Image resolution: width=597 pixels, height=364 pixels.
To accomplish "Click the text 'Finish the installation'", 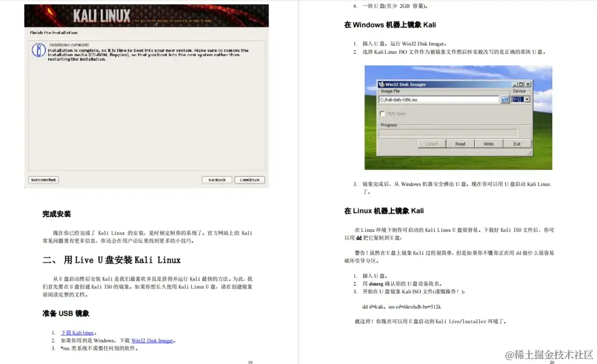I will [x=54, y=33].
